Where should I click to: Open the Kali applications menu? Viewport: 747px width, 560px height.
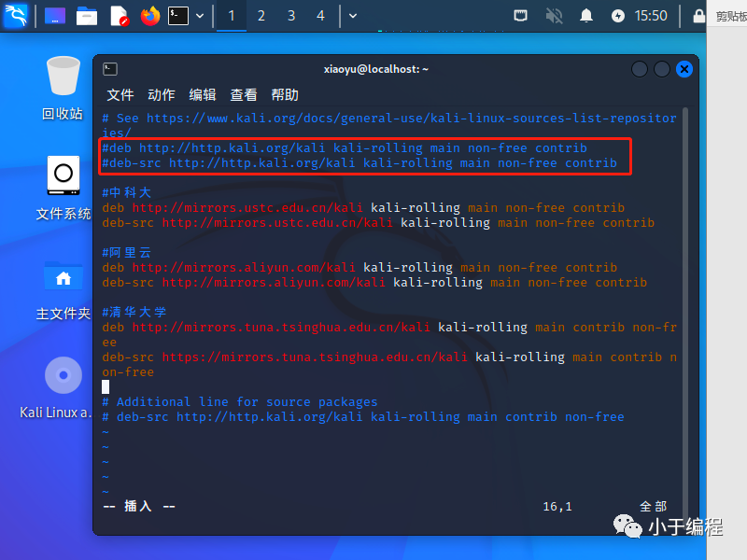[16, 16]
